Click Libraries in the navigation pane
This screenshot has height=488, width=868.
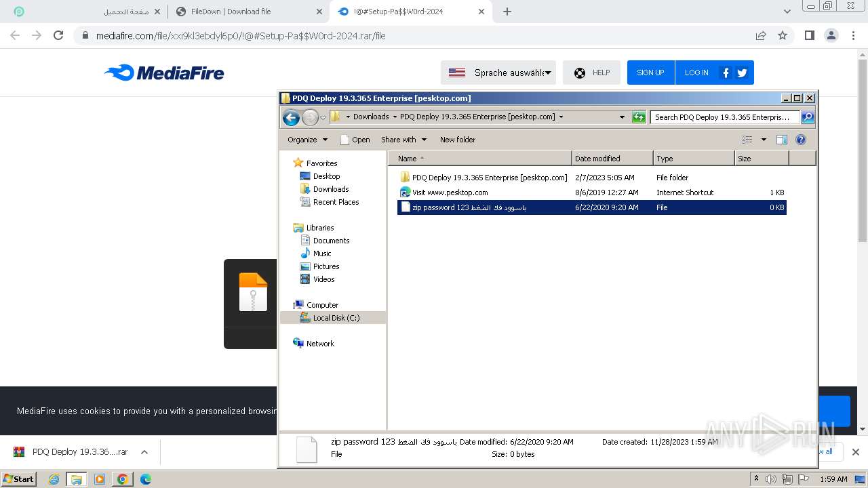click(320, 228)
